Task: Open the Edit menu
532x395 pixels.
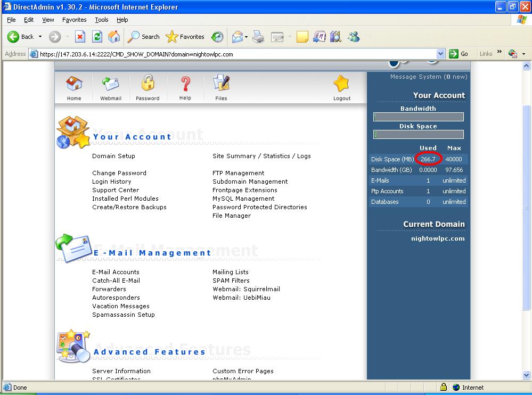Action: [29, 20]
